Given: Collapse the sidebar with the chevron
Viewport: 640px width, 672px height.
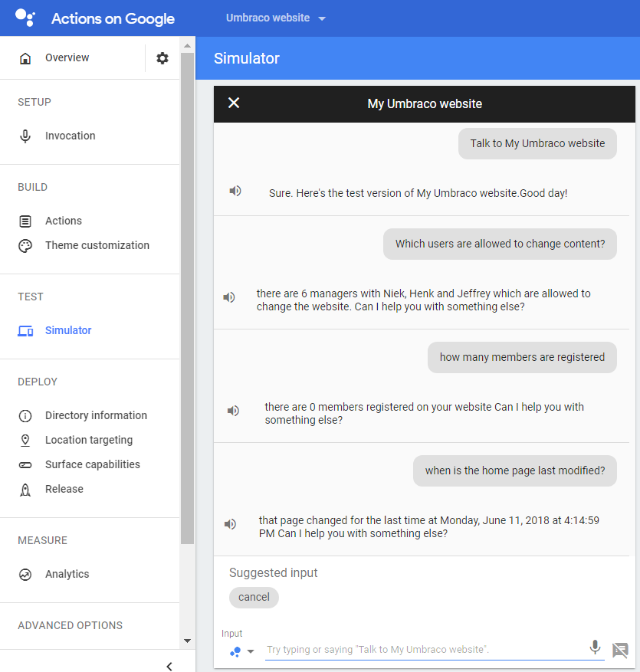Looking at the screenshot, I should 169,666.
